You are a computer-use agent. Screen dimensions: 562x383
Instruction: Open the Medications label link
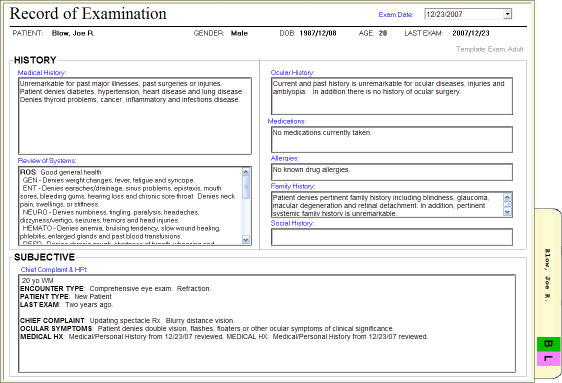[287, 121]
